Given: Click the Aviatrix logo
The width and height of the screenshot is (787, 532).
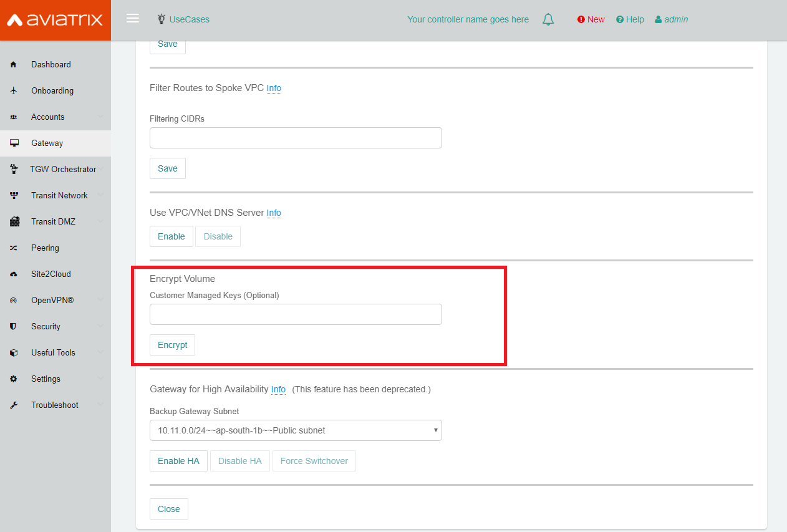Looking at the screenshot, I should click(x=55, y=19).
